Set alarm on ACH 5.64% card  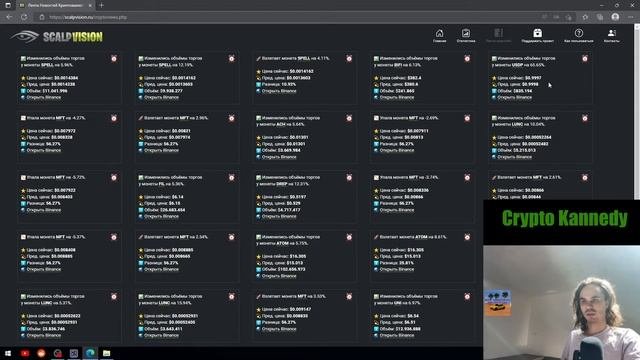coord(349,118)
